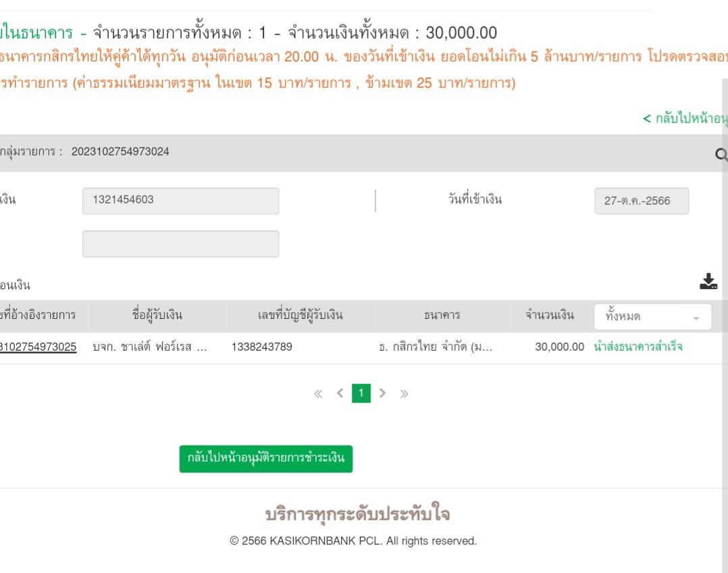Screen dimensions: 728x573
Task: Click the empty field below the account number
Action: point(180,244)
